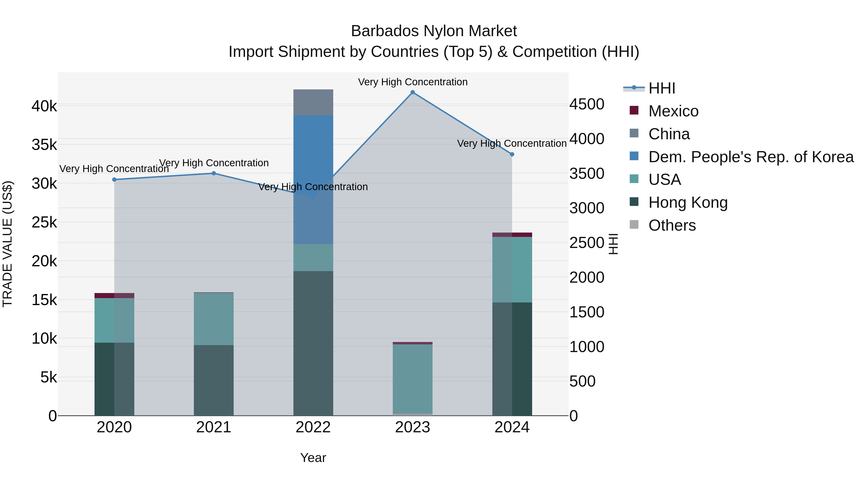Image resolution: width=868 pixels, height=488 pixels.
Task: Click the Hong Kong segment of 2022 bar
Action: [313, 343]
